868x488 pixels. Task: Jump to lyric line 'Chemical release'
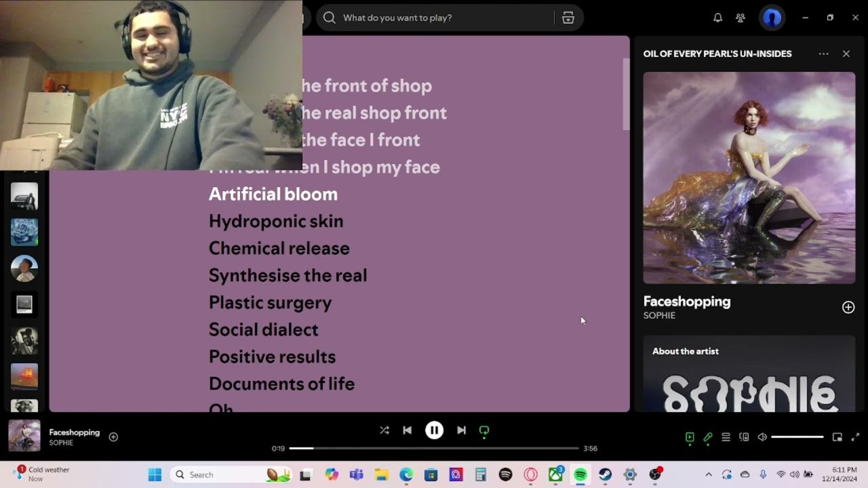click(x=279, y=248)
